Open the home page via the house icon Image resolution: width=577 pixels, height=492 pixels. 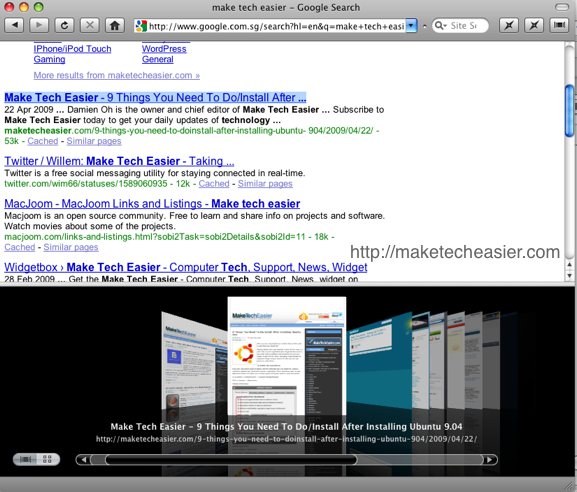(115, 25)
